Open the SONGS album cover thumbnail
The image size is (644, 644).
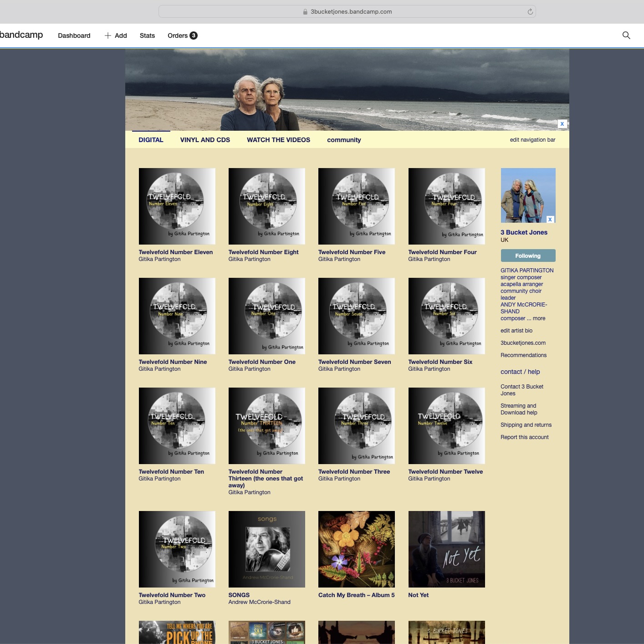(x=266, y=549)
